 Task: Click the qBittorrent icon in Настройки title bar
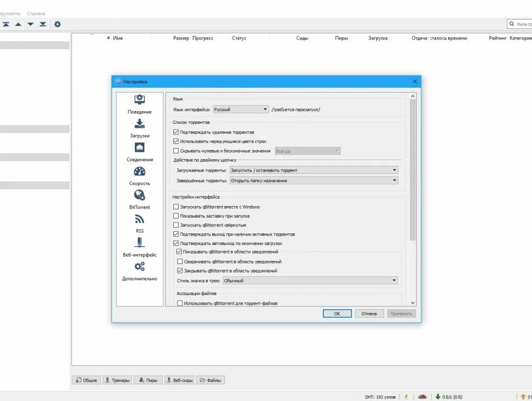coord(118,82)
